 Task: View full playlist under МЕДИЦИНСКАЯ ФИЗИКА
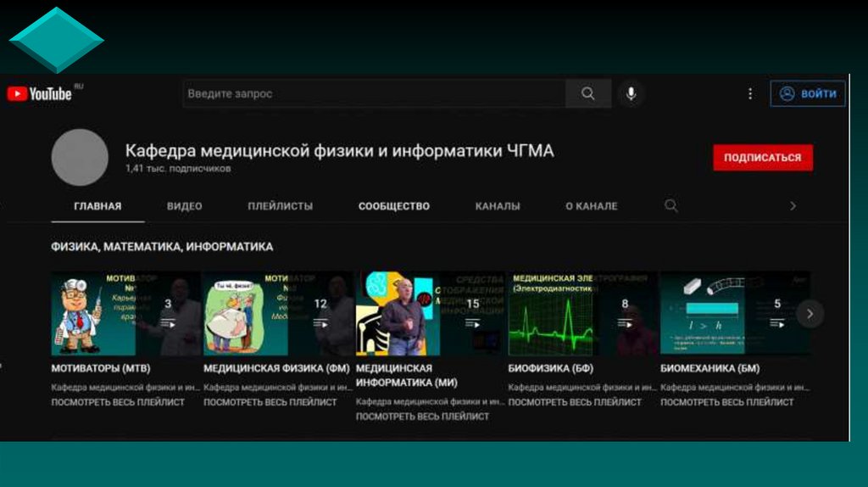[x=270, y=402]
